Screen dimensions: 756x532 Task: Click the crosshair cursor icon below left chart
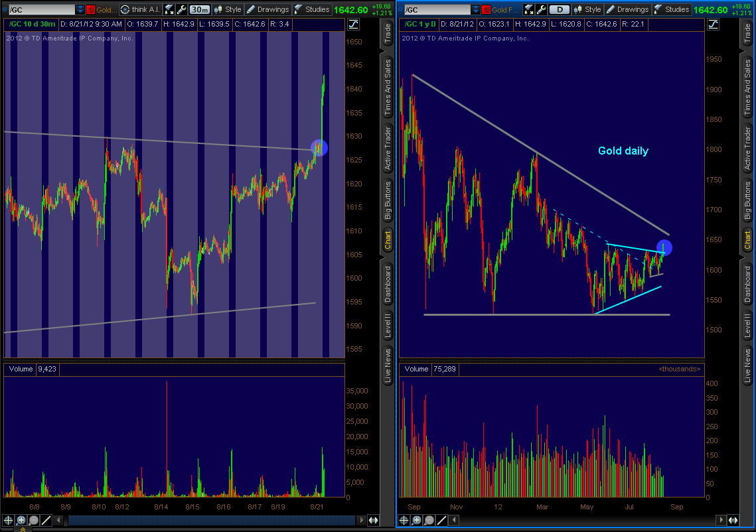pyautogui.click(x=9, y=521)
